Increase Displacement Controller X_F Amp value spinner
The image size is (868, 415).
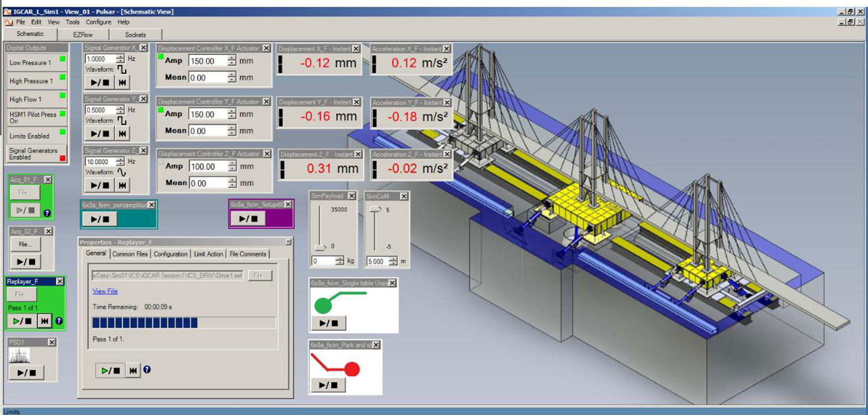tap(232, 58)
